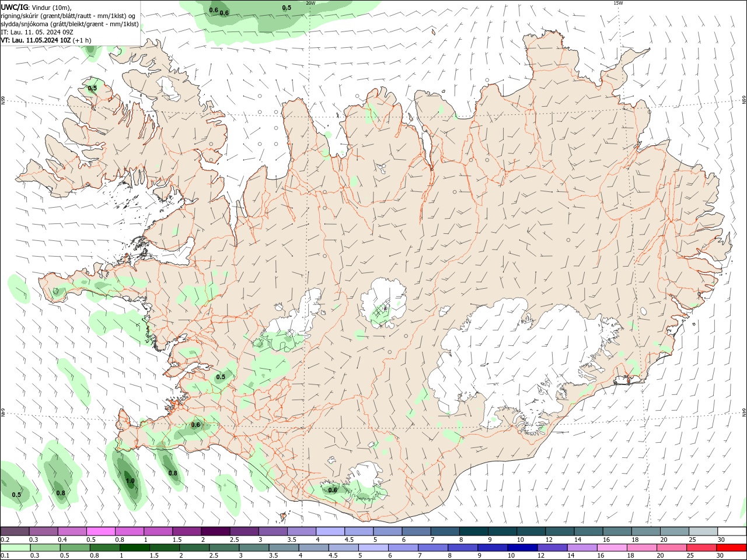Select the 'slydda/snjókoma' line in the title box
The image size is (747, 560).
(x=70, y=24)
